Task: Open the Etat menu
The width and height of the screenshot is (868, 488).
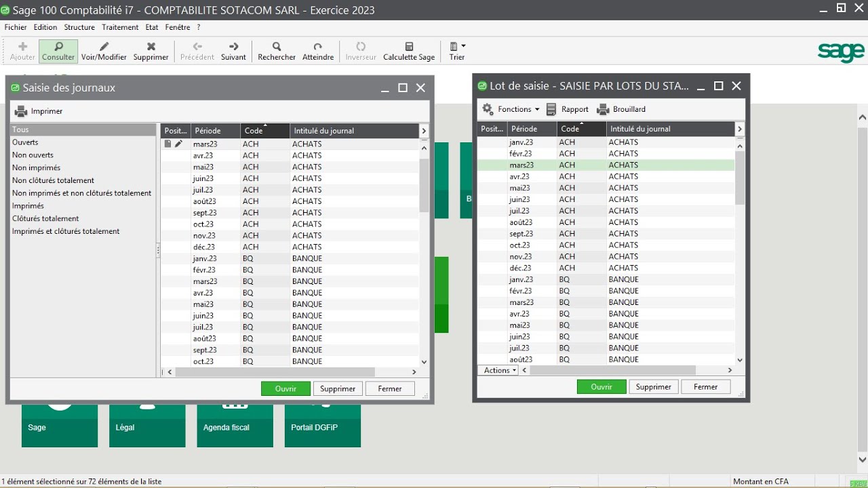Action: click(152, 27)
